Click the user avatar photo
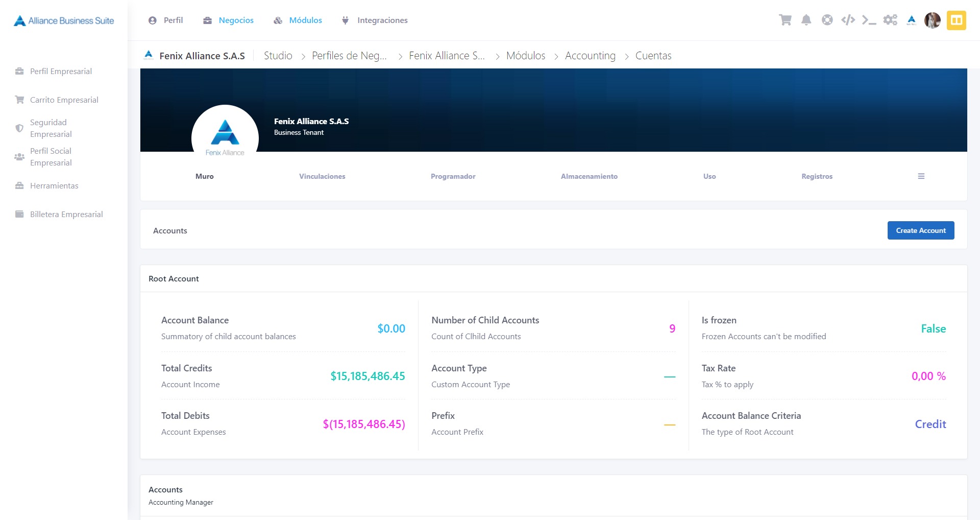The image size is (980, 520). point(933,20)
